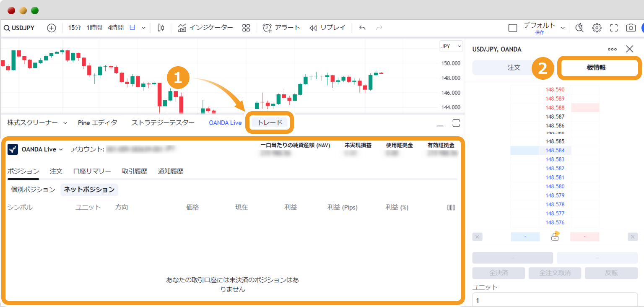Open the デフォルト layout dropdown arrow

563,28
